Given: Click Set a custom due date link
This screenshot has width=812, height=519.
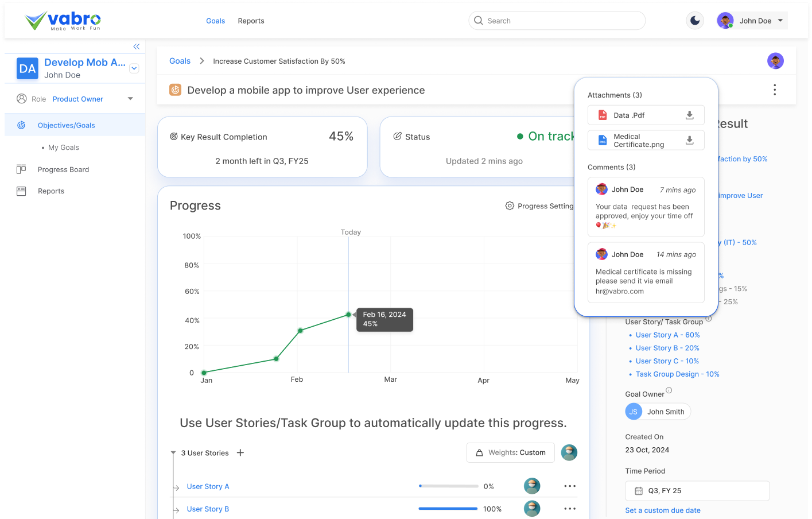Looking at the screenshot, I should pos(662,510).
